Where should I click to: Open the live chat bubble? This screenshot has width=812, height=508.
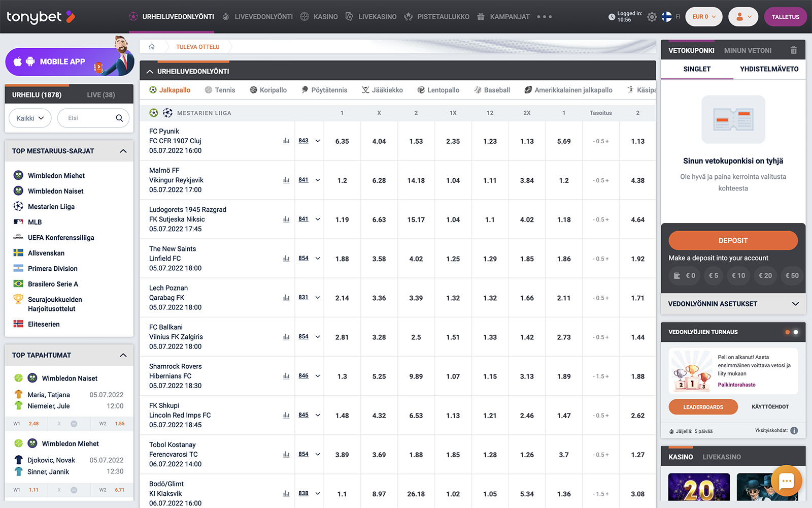point(786,481)
